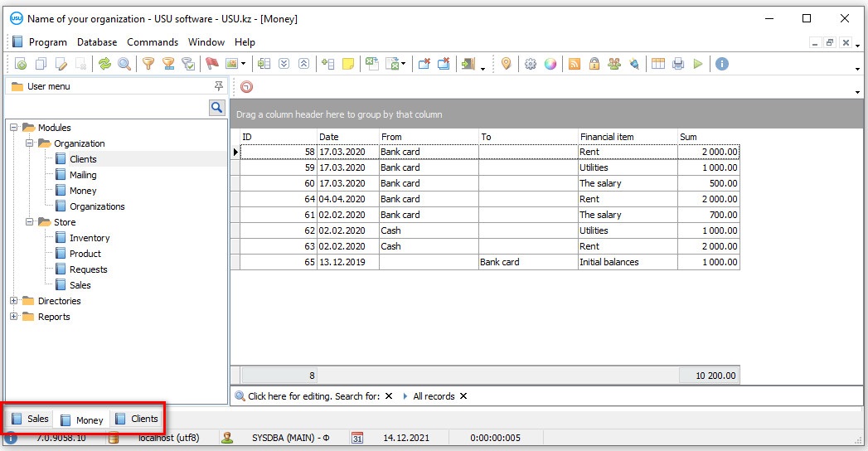Click the funnel icon with blue base
868x451 pixels.
pyautogui.click(x=168, y=64)
